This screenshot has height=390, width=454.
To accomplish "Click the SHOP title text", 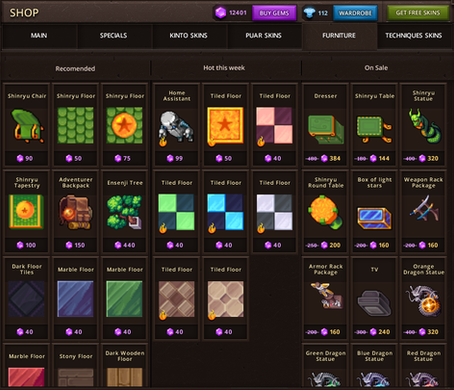I will coord(24,13).
